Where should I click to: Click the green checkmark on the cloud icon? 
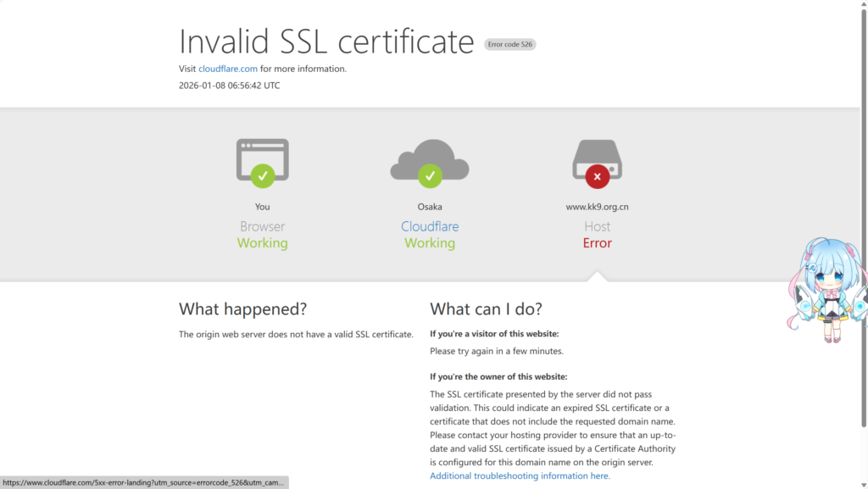[430, 176]
